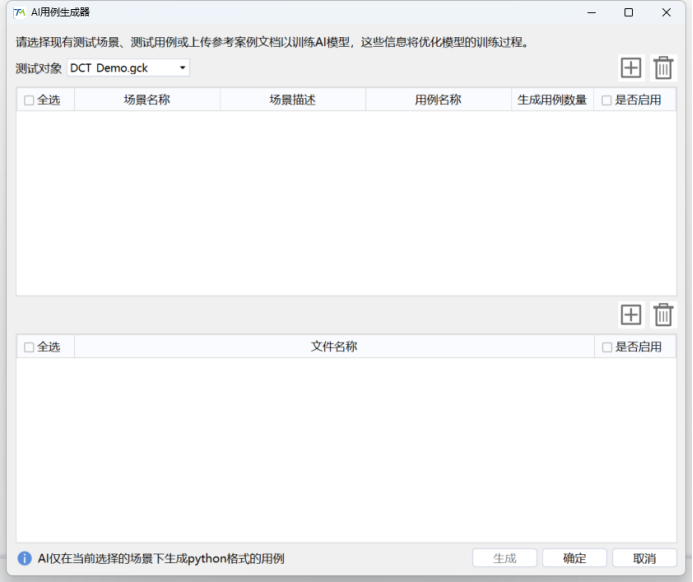The image size is (693, 582).
Task: Toggle 是否启用 checkbox in file table header
Action: 606,347
